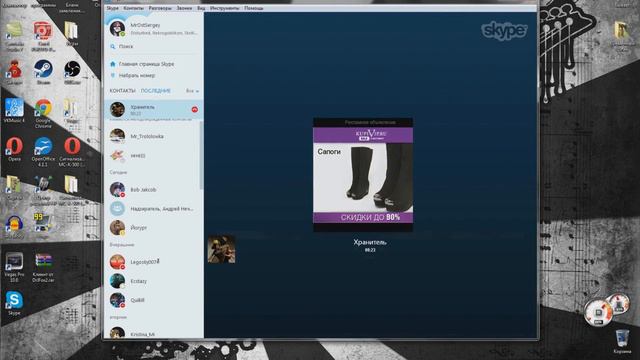Click the Сапоги boots advertisement banner

(x=363, y=176)
